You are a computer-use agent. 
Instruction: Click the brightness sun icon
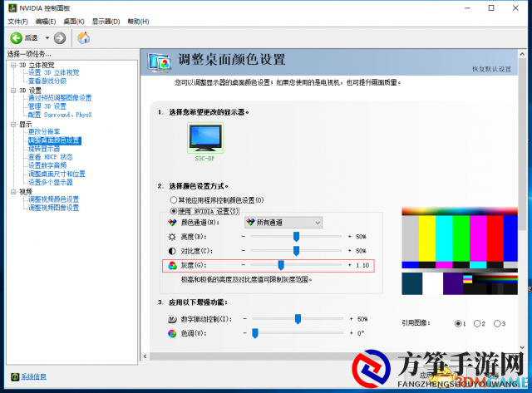pyautogui.click(x=172, y=237)
